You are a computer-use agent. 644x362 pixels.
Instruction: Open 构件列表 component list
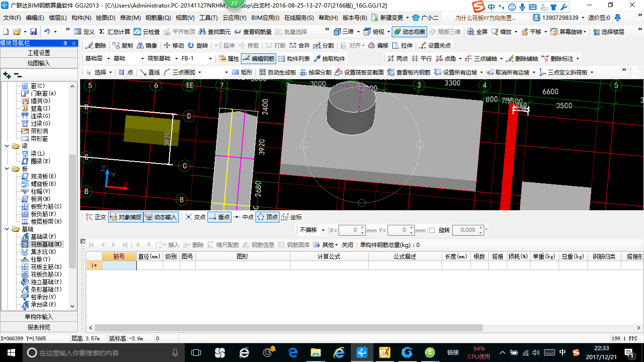point(294,58)
